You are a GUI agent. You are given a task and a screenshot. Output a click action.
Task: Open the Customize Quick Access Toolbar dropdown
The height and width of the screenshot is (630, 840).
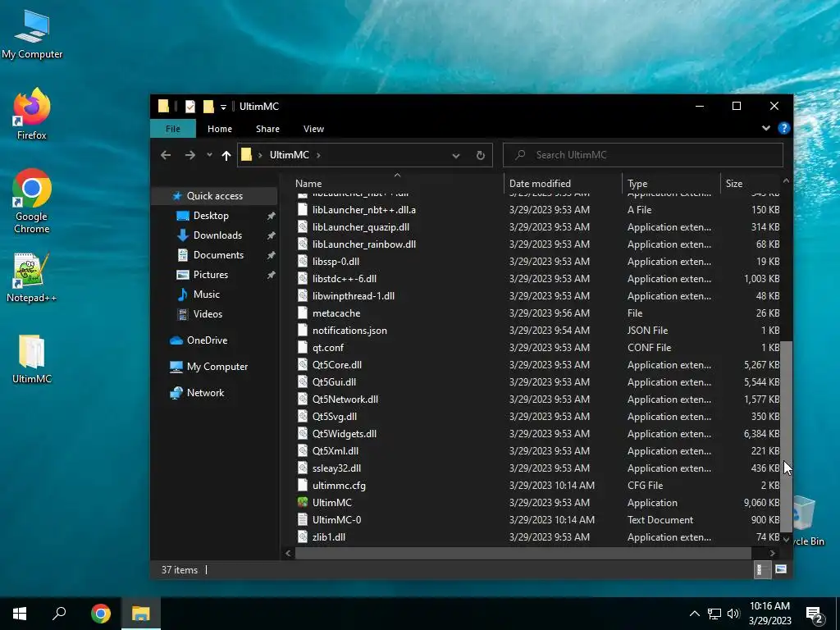(x=223, y=107)
